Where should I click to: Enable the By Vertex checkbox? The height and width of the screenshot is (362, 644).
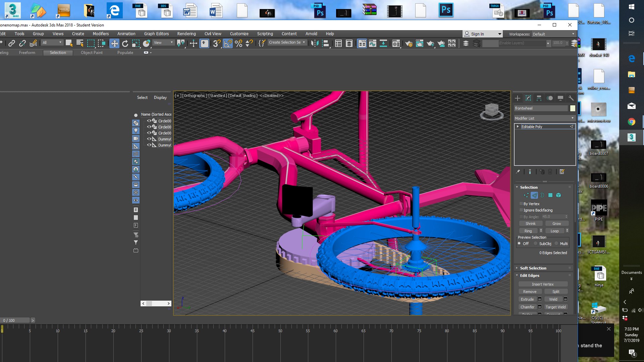[x=521, y=204]
